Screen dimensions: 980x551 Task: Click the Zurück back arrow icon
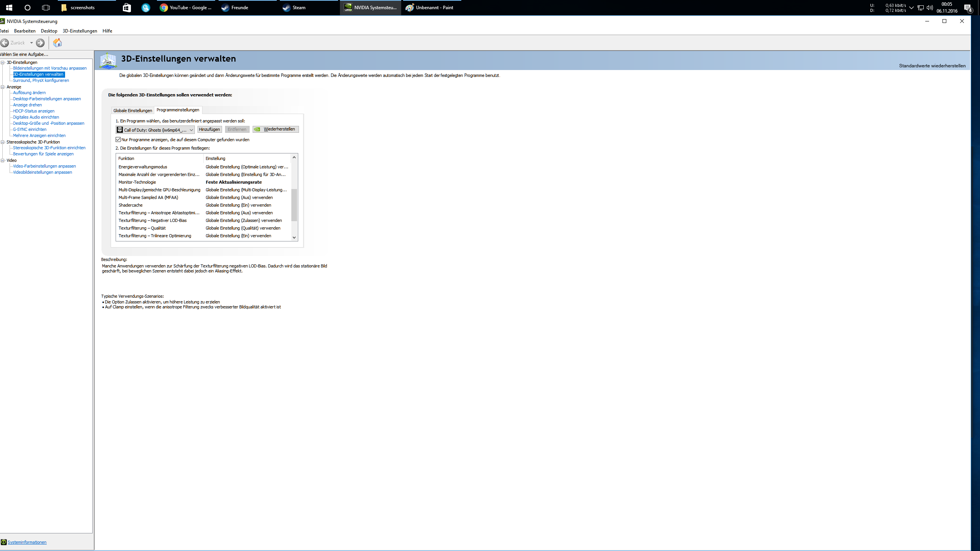(5, 43)
